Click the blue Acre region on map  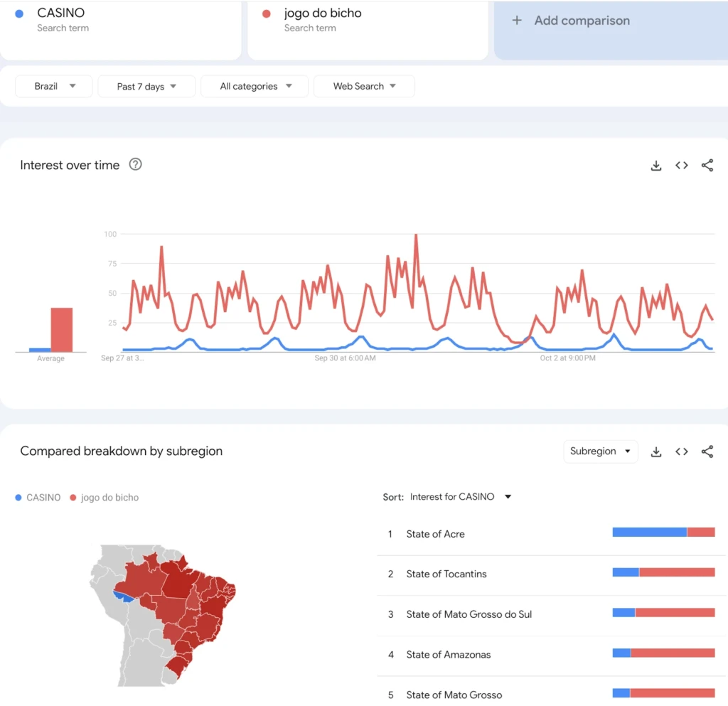pyautogui.click(x=123, y=597)
